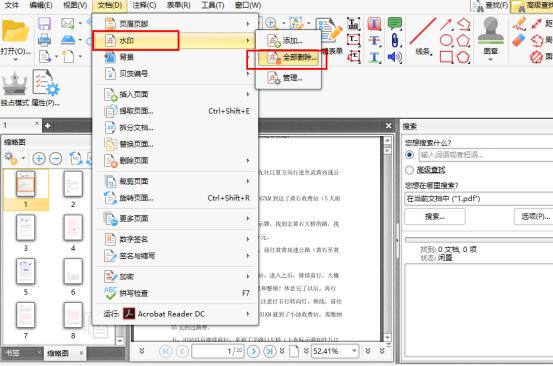Expand the 图章 stamp dropdown arrow
The image size is (553, 366).
[x=491, y=59]
